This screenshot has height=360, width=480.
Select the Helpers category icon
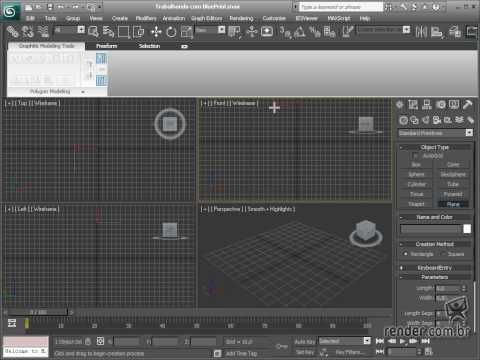coord(448,120)
